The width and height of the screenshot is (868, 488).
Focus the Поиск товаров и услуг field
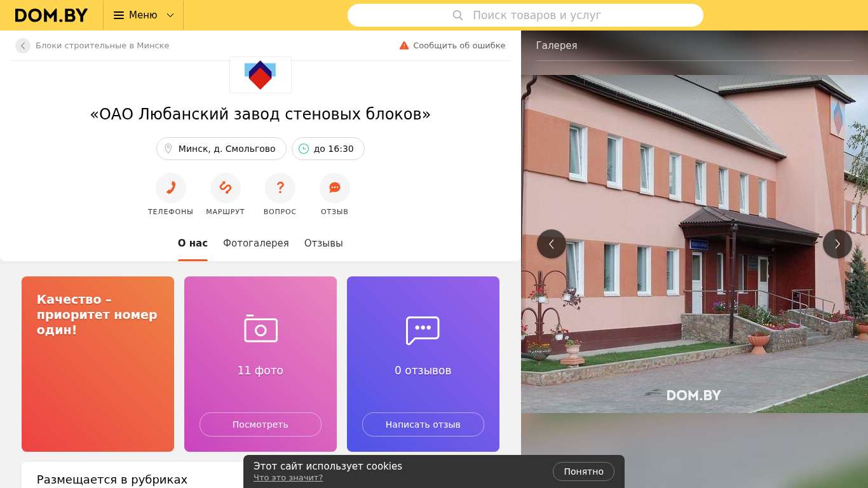click(526, 15)
